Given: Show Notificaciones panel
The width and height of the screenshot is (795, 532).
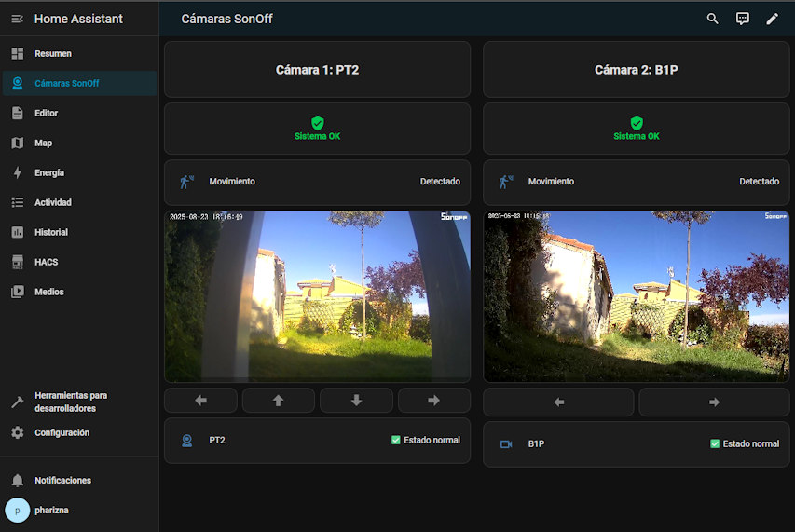Looking at the screenshot, I should 79,481.
